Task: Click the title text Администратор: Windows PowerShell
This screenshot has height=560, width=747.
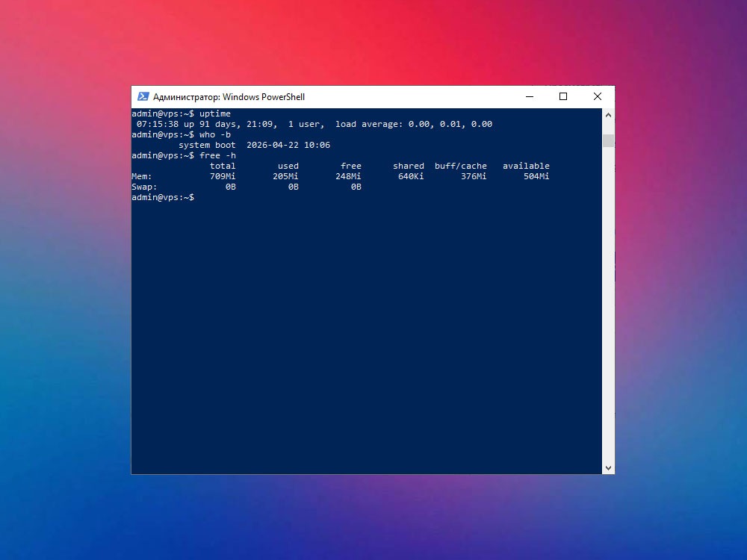Action: click(x=229, y=97)
